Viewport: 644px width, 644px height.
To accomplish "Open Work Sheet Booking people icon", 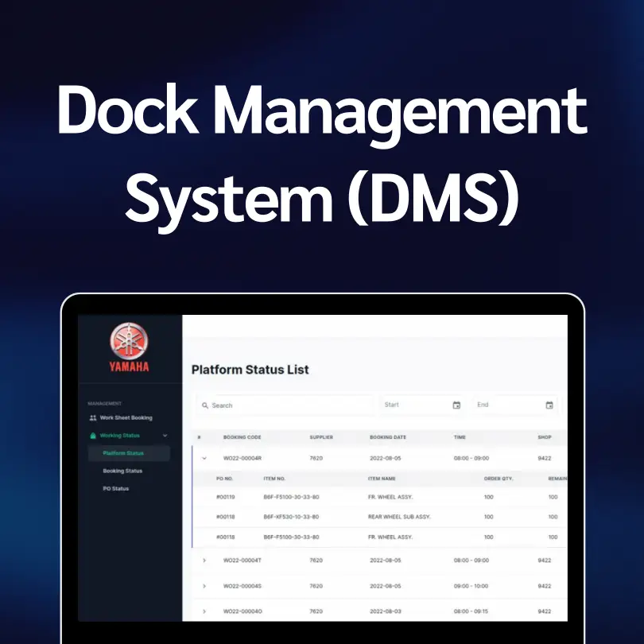I will [93, 417].
